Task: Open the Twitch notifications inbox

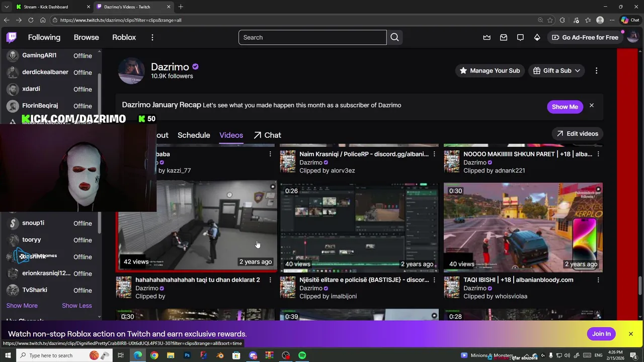Action: (x=504, y=37)
